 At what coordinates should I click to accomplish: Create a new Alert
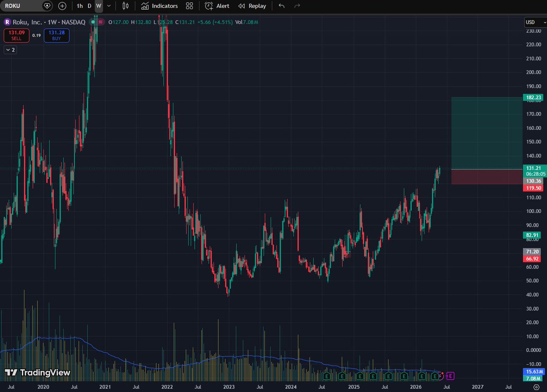[x=217, y=6]
